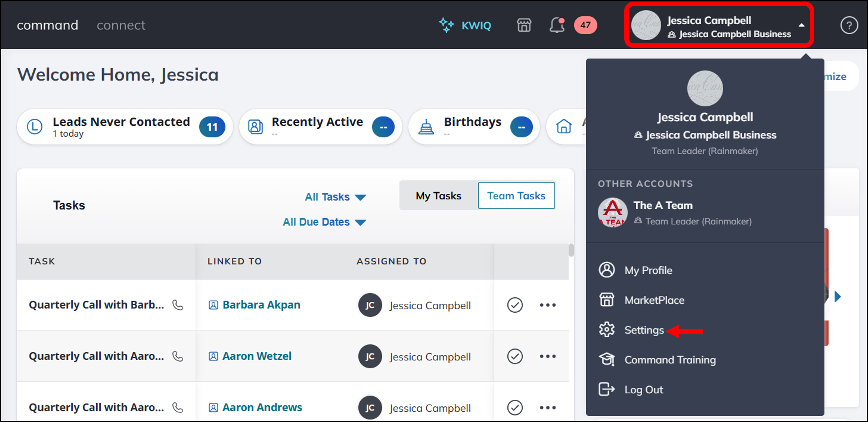Open Settings from account menu
868x422 pixels.
pyautogui.click(x=644, y=330)
